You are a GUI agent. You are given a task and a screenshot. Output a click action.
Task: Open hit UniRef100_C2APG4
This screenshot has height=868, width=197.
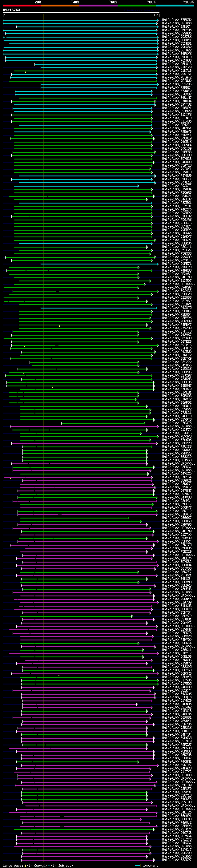click(176, 501)
